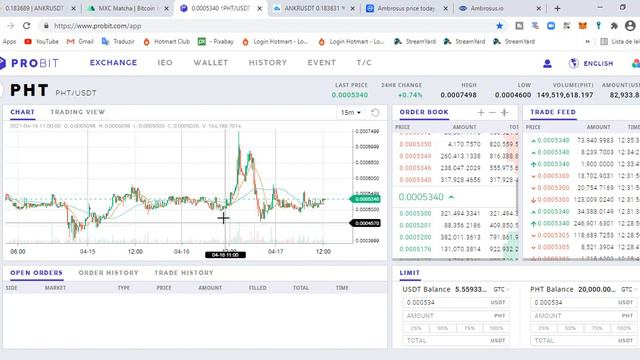
Task: Open the EXCHANGE menu
Action: click(113, 62)
